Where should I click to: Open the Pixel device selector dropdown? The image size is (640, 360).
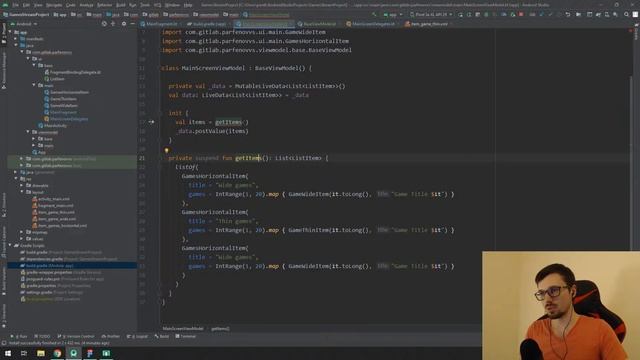click(431, 14)
